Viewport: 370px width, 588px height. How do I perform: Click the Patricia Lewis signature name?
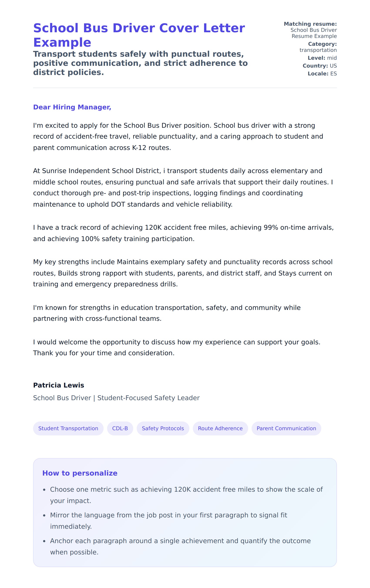pyautogui.click(x=59, y=385)
